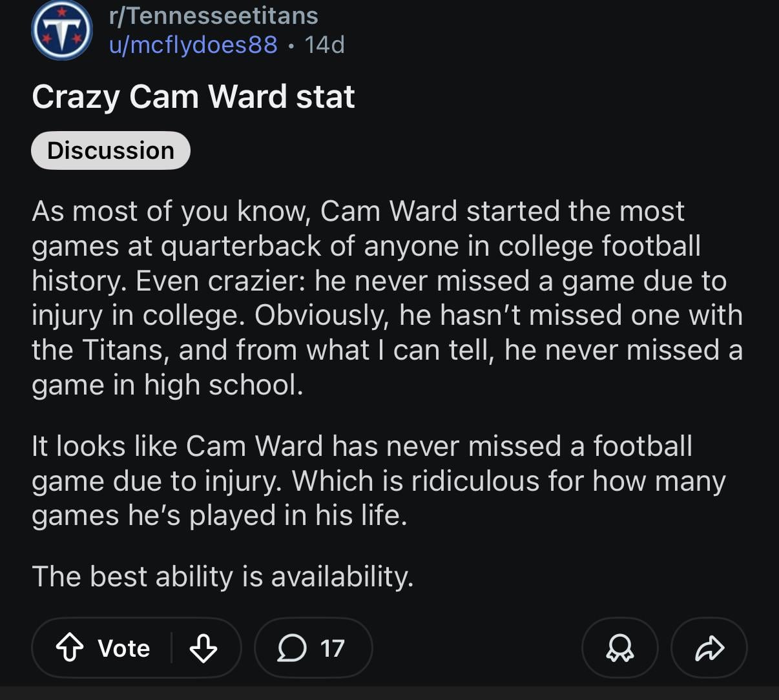Viewport: 779px width, 700px height.
Task: Tap the paragraph starting 'As most of you know'
Action: 386,298
